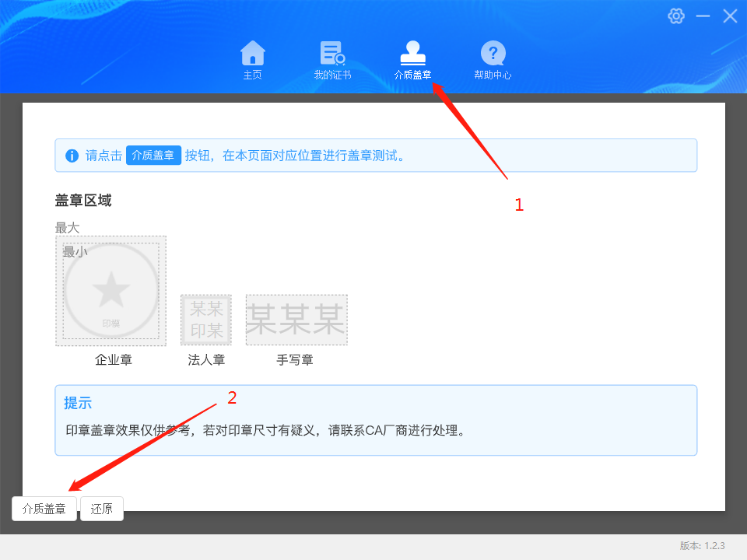Image resolution: width=747 pixels, height=560 pixels.
Task: Click the 盖章区域 section heading
Action: click(x=83, y=201)
